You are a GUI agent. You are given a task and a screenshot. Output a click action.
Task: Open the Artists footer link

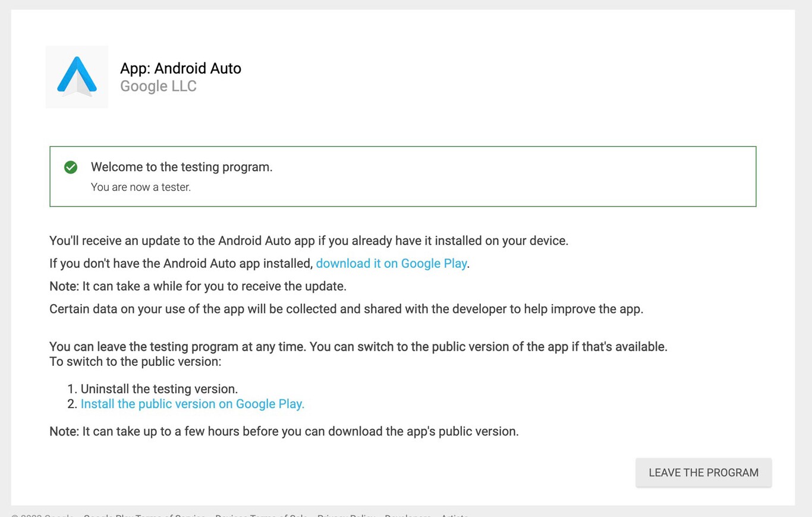455,516
